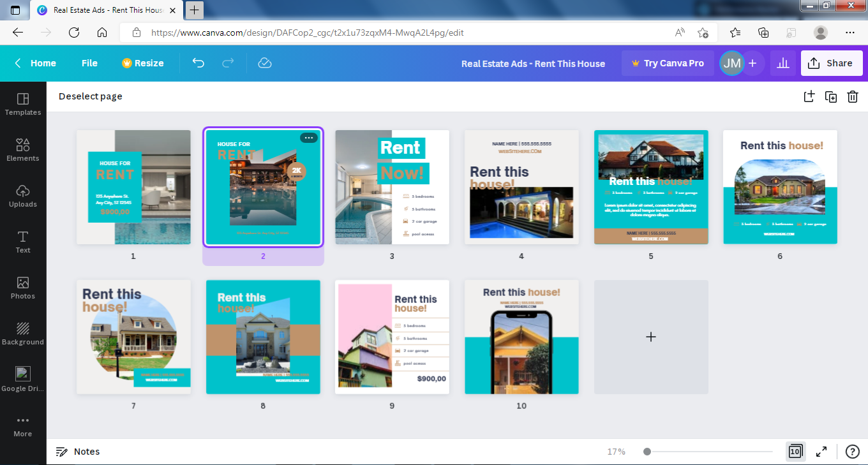
Task: Select page 9 pink colorful houses thumbnail
Action: click(392, 337)
